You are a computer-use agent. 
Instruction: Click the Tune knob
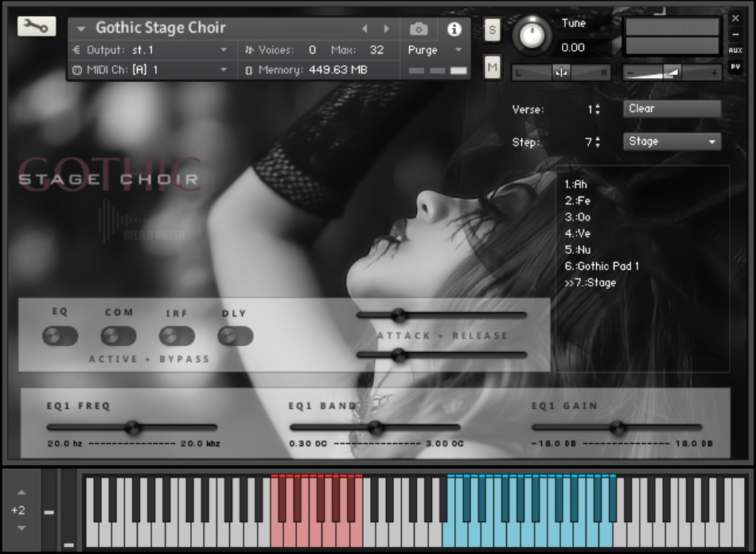click(x=532, y=34)
